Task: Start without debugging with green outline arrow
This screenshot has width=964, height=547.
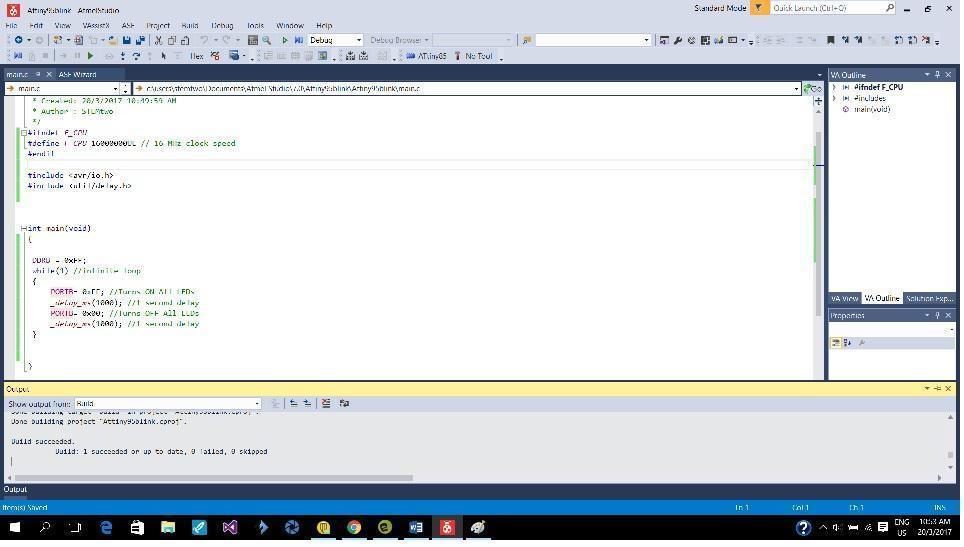Action: tap(285, 40)
